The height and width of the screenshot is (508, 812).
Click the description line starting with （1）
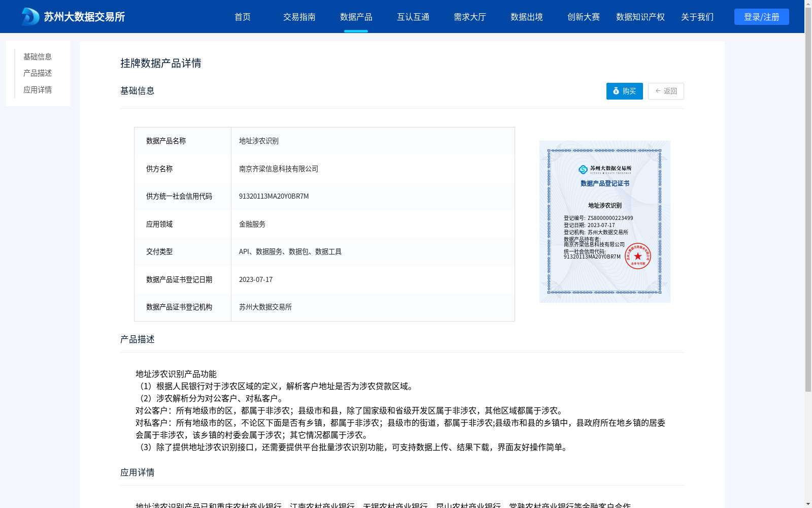point(276,386)
